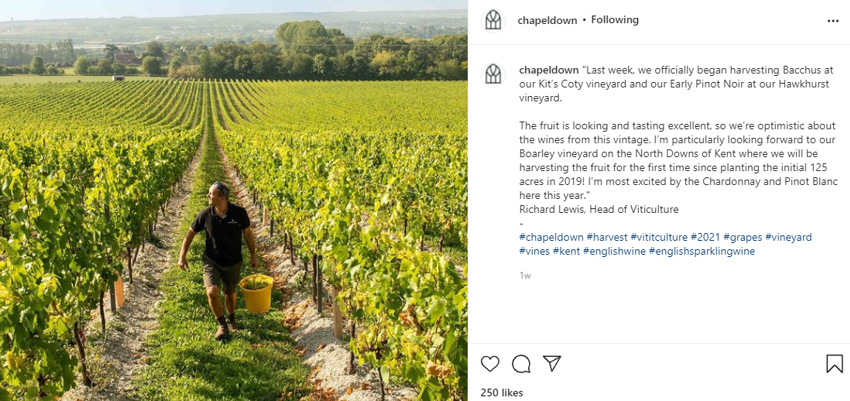Open the three-dot more options menu
This screenshot has height=401, width=850.
(x=833, y=20)
